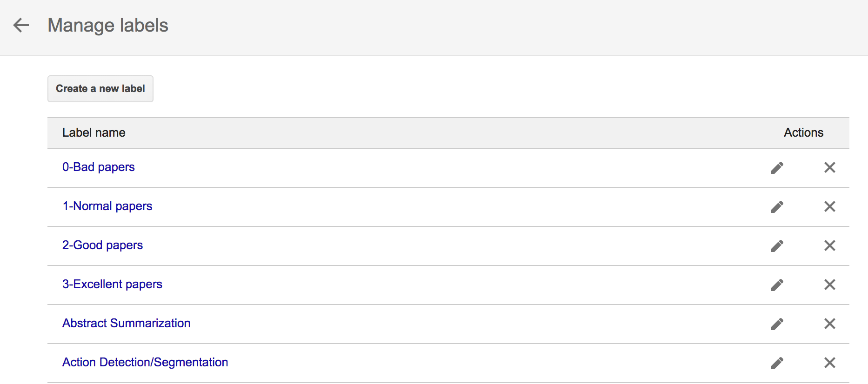Open the Action Detection/Segmentation label link
Screen dimensions: 868x384
pyautogui.click(x=145, y=363)
